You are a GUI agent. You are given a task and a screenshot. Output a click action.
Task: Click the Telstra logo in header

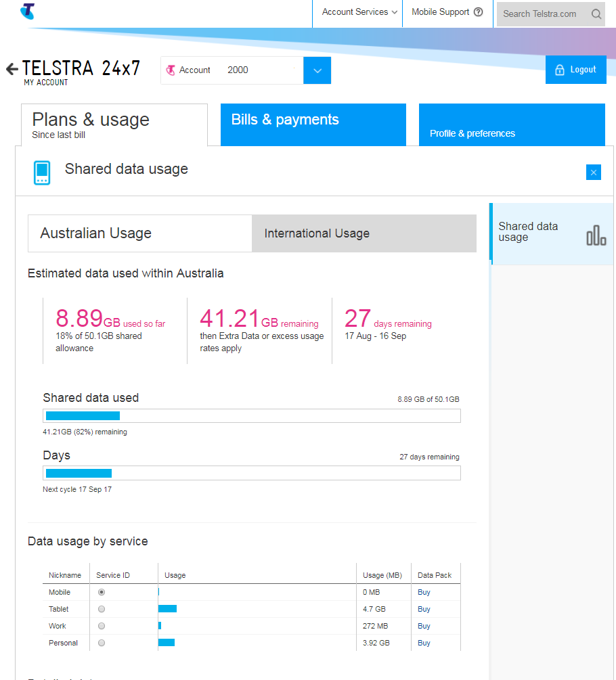(x=27, y=11)
